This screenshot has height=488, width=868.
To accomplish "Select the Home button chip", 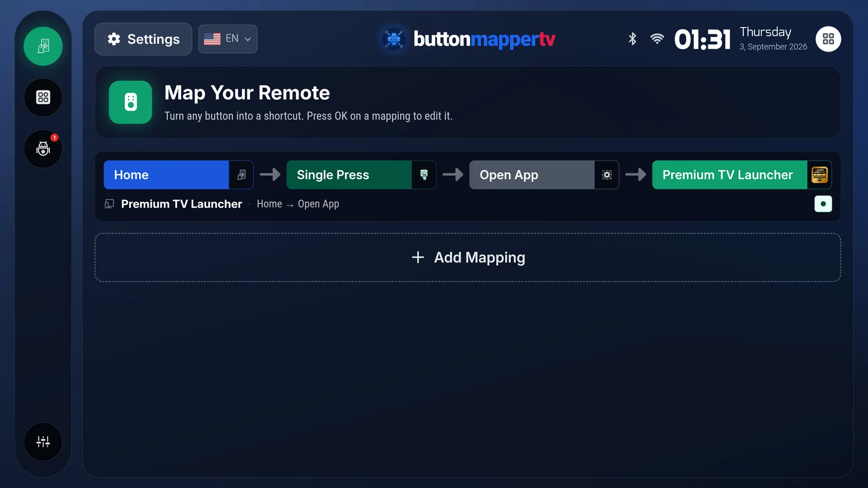I will pyautogui.click(x=166, y=175).
